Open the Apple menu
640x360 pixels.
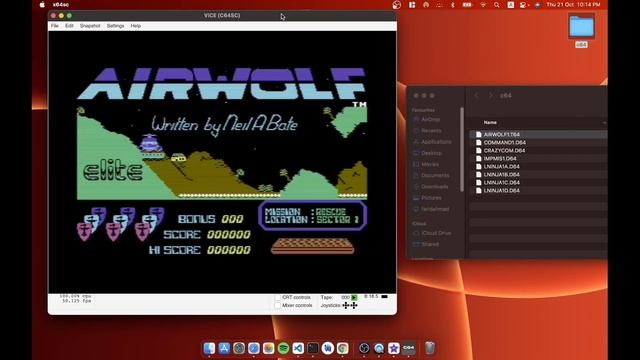42,4
